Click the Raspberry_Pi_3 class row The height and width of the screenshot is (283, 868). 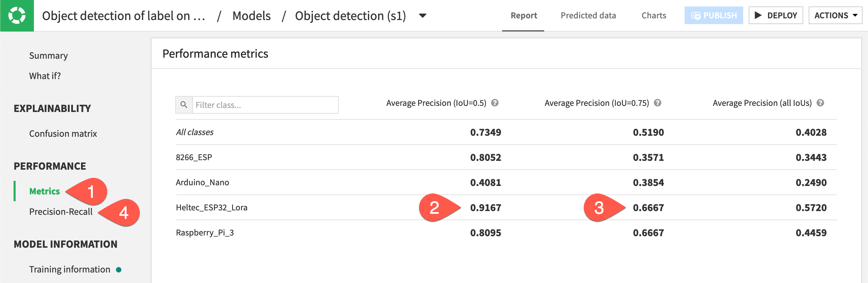[x=506, y=233]
